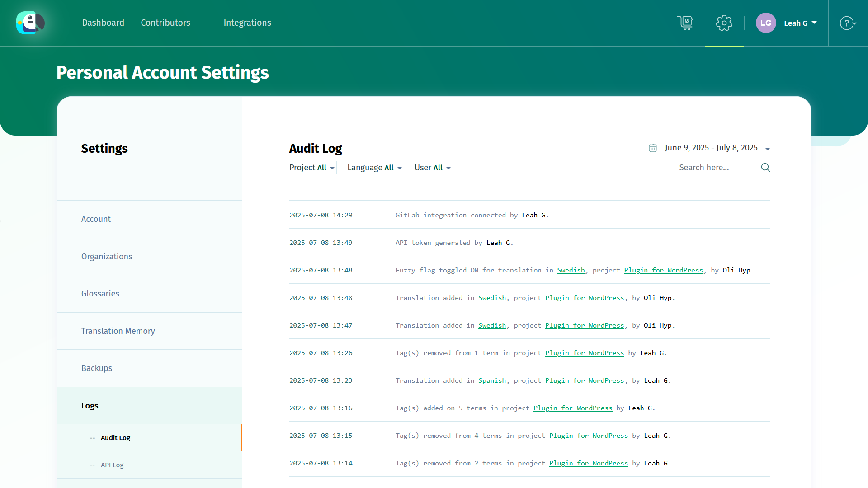Click timestamp 2025-07-08 13:16
868x488 pixels.
coord(321,408)
